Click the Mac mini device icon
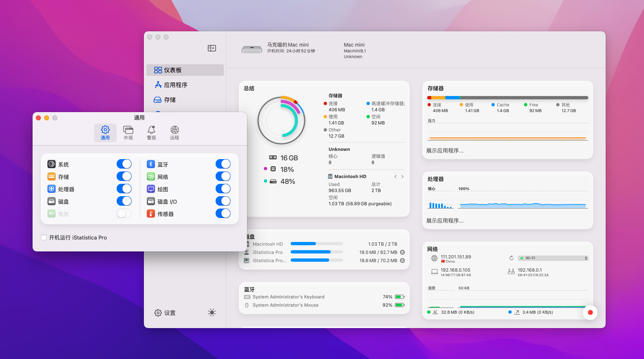644x359 pixels. 251,49
